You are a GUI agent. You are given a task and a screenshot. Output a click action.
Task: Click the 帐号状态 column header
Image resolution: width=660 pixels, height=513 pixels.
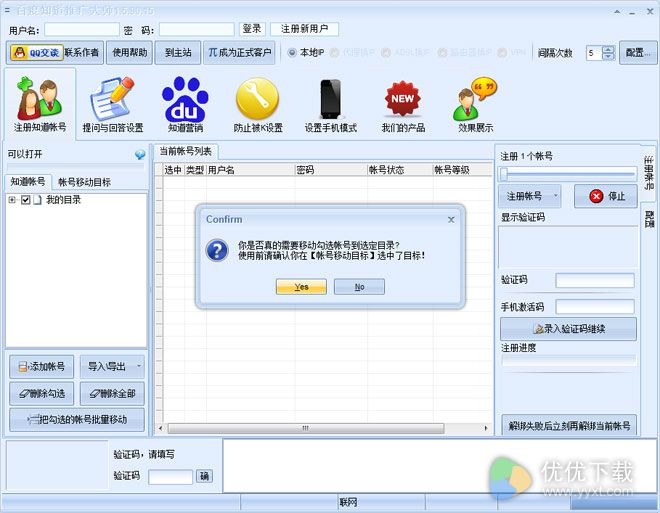[x=400, y=170]
